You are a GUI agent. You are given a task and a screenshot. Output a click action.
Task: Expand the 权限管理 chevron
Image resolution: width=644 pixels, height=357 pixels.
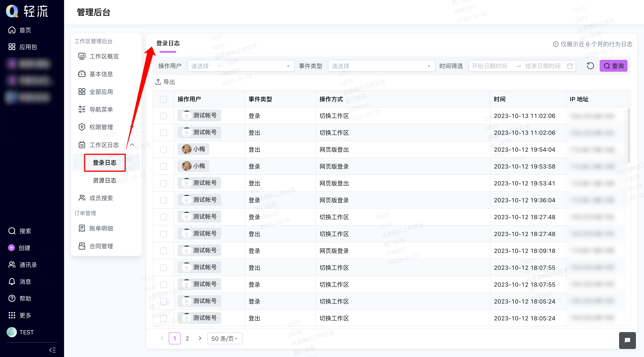point(132,127)
